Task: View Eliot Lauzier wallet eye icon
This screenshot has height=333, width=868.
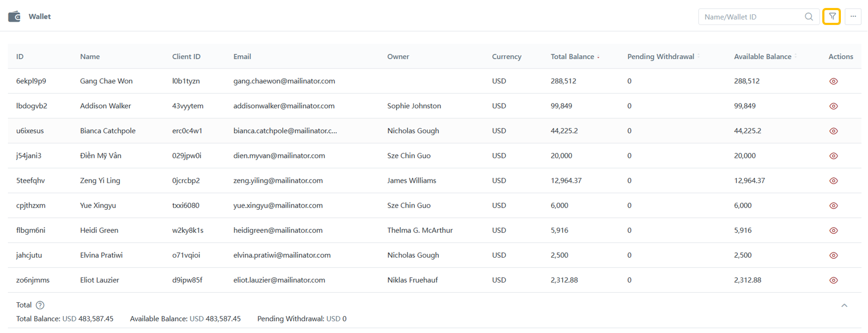Action: click(x=833, y=280)
